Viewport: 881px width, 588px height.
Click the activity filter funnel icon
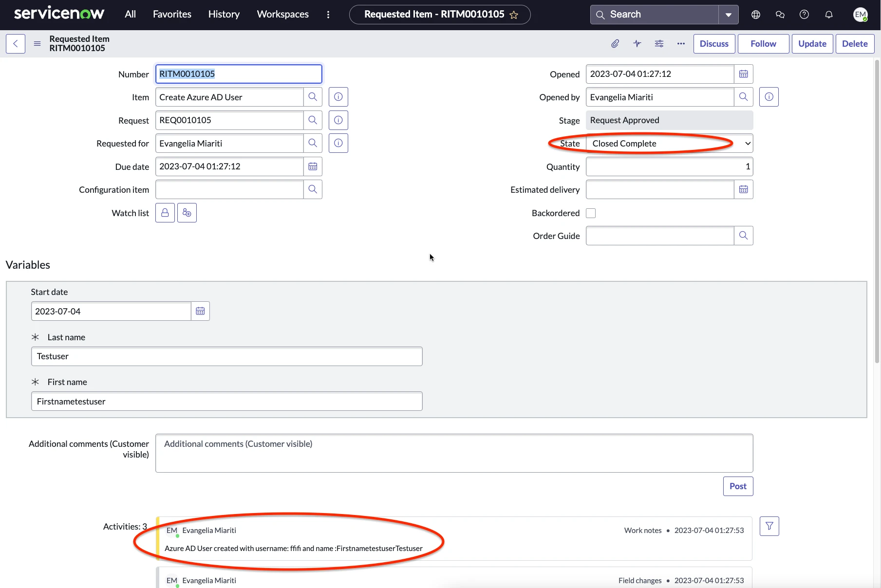coord(769,526)
